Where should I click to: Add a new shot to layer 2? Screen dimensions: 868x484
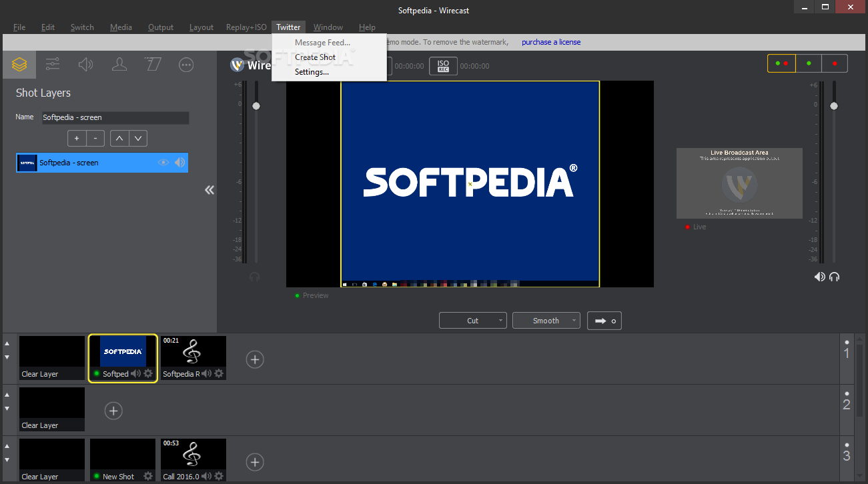click(x=113, y=411)
